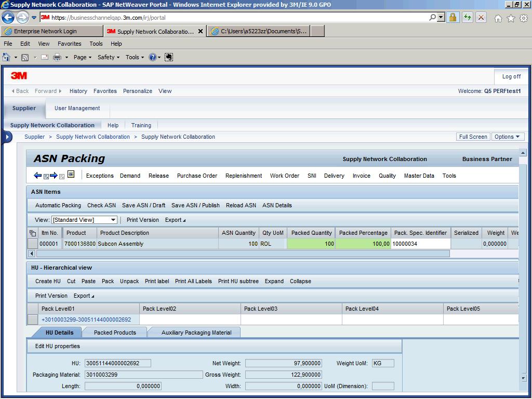Open the Purchase Order menu

197,176
